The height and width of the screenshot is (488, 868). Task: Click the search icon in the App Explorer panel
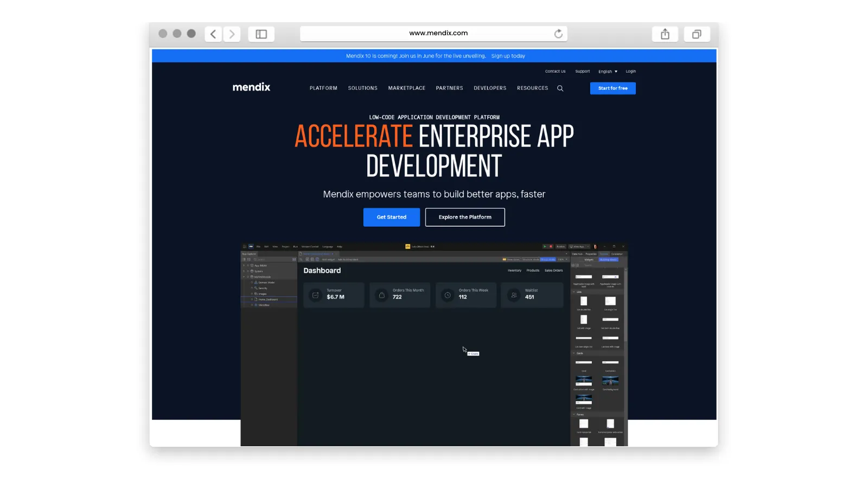(256, 259)
